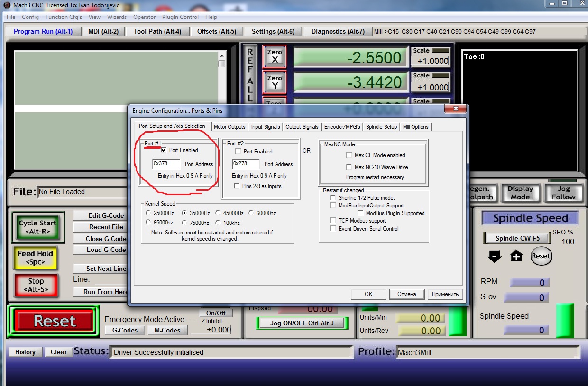Click Z Inhibit On/Off button

tap(216, 313)
